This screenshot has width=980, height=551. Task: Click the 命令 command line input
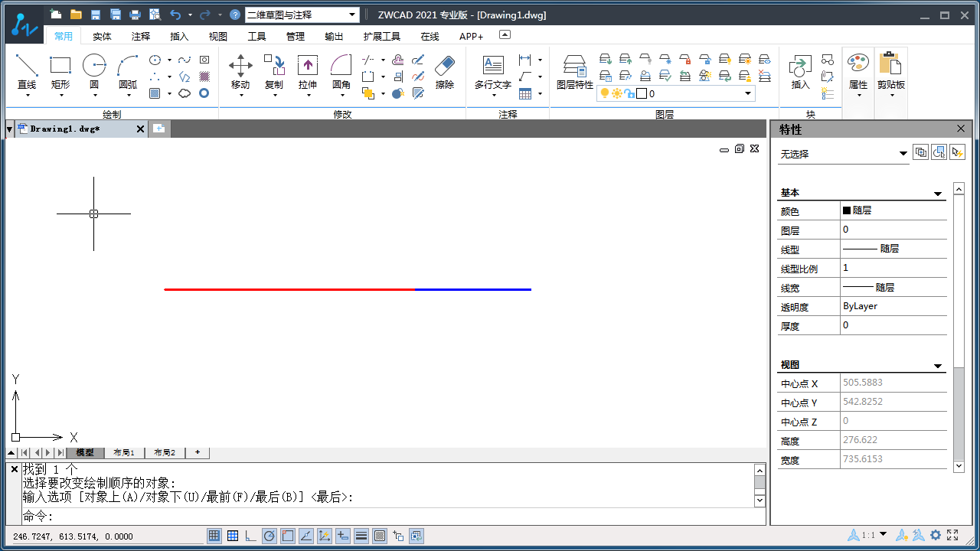(383, 517)
